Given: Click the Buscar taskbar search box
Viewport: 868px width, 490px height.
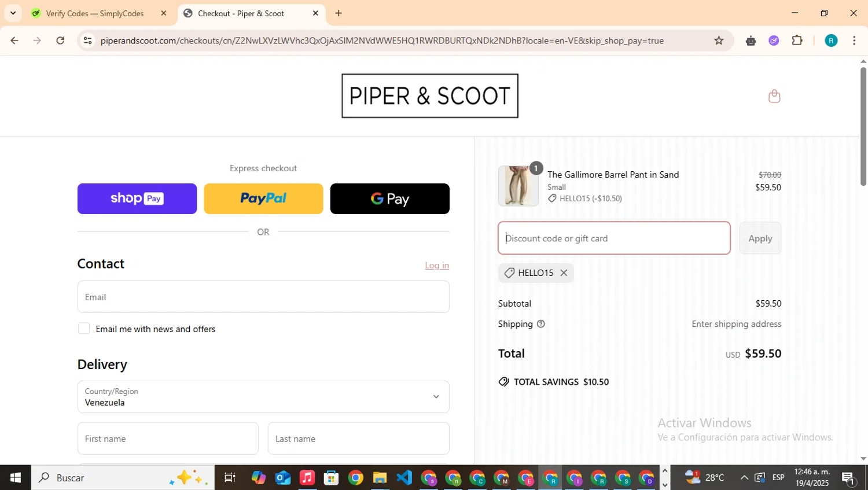Looking at the screenshot, I should coord(123,478).
